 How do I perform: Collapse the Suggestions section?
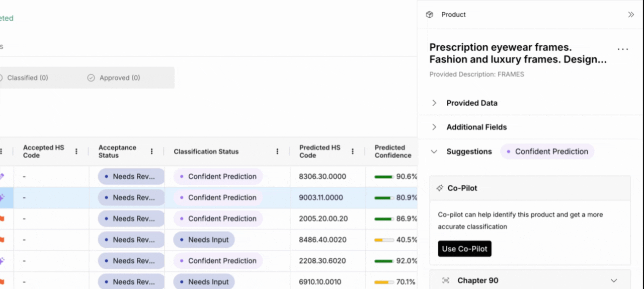point(434,152)
